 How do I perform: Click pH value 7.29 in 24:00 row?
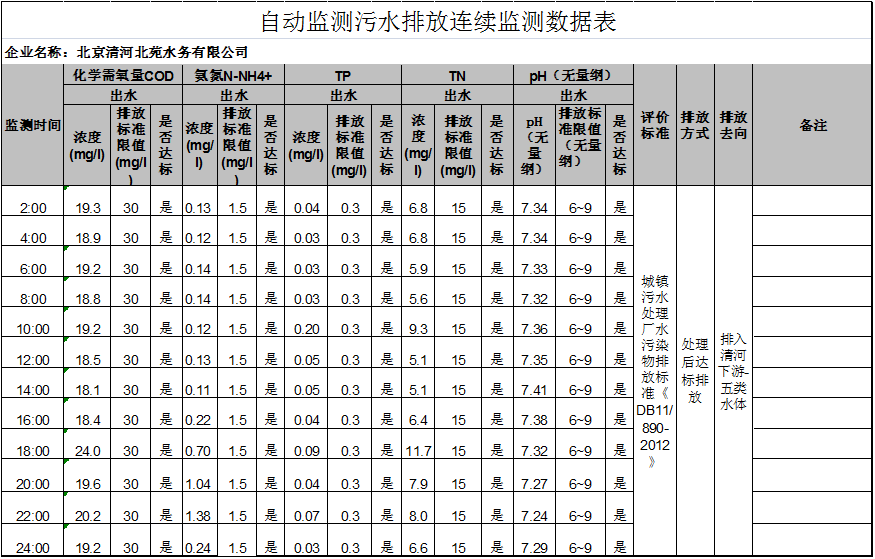click(x=535, y=540)
